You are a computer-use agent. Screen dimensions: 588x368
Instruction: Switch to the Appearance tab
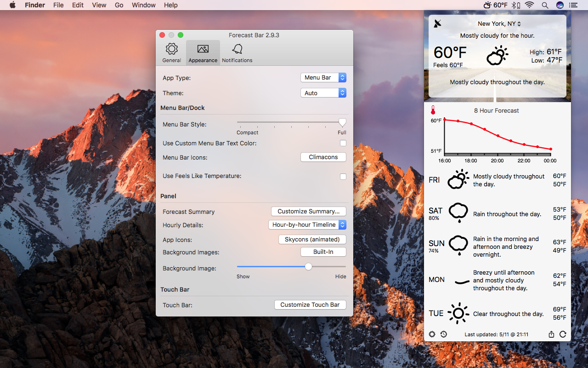(x=203, y=53)
